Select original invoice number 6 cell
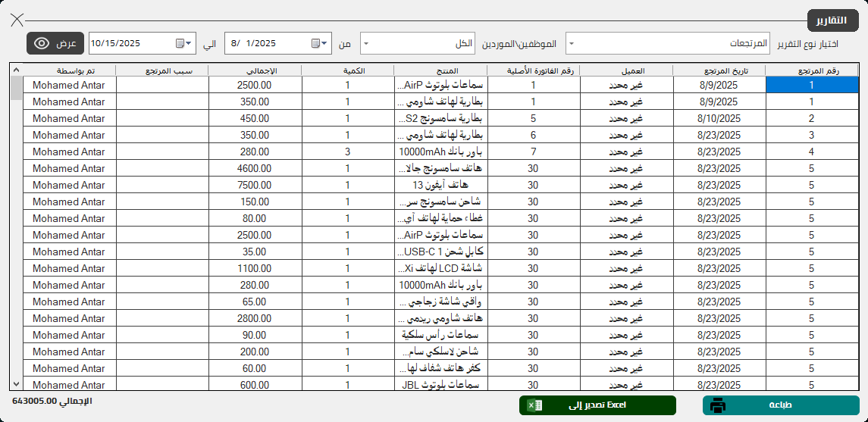The width and height of the screenshot is (868, 422). pyautogui.click(x=534, y=134)
